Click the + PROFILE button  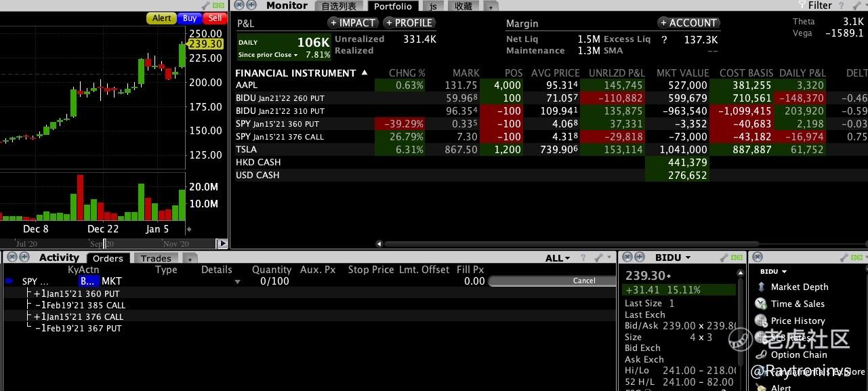point(409,22)
